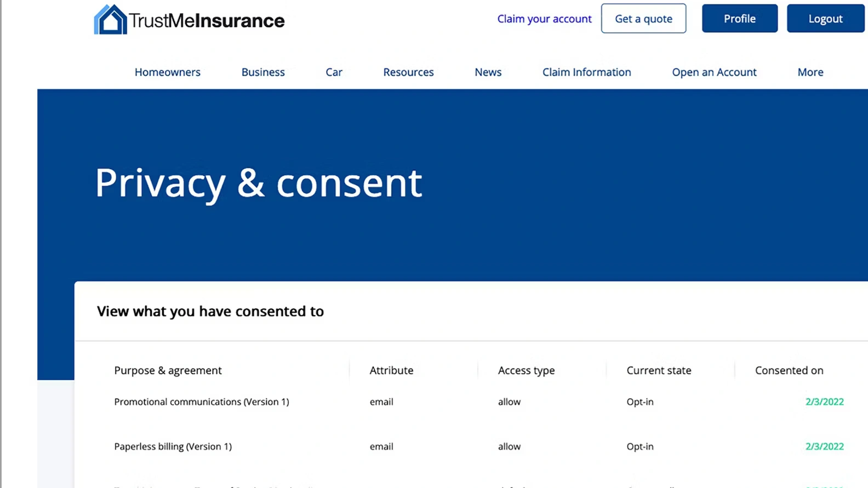
Task: Choose the Car navigation item
Action: 334,72
